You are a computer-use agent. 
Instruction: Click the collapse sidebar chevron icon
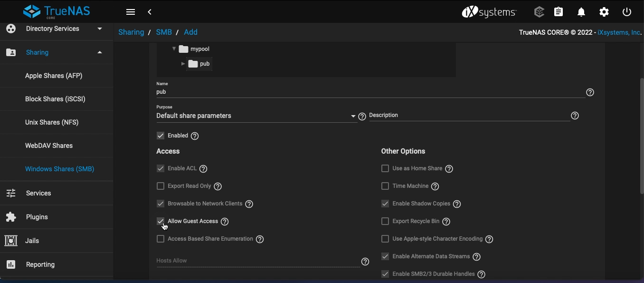tap(150, 12)
